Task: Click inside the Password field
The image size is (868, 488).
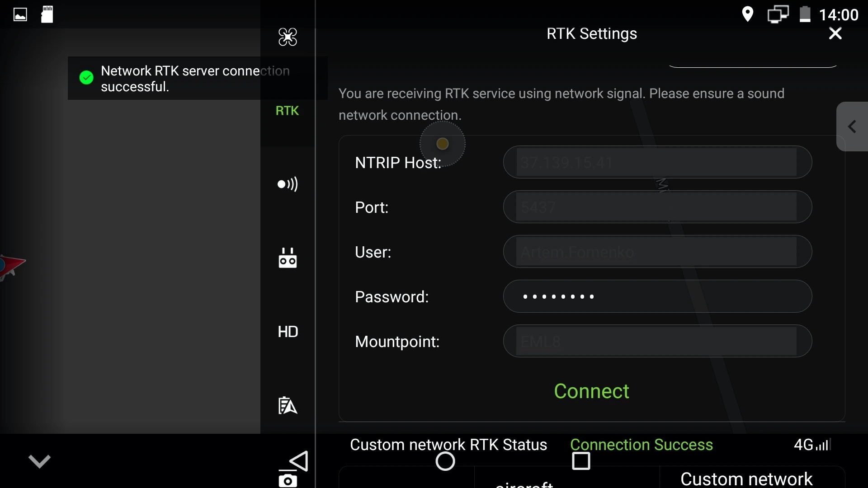Action: 656,296
